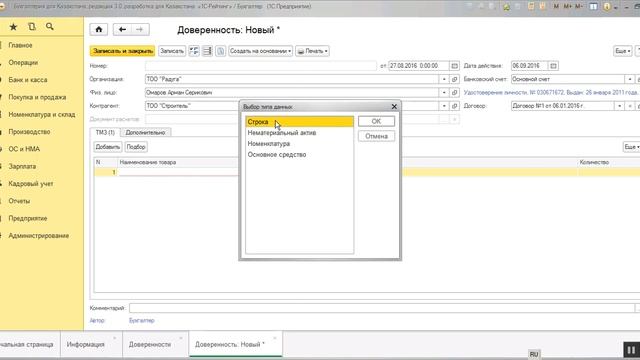Open the Печать dropdown menu
This screenshot has height=360, width=640.
pos(312,51)
